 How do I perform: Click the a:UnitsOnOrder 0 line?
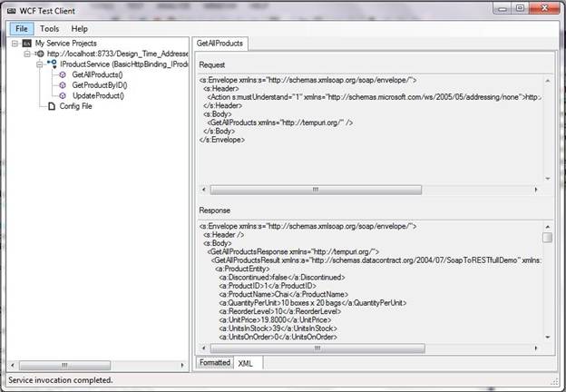(x=278, y=338)
